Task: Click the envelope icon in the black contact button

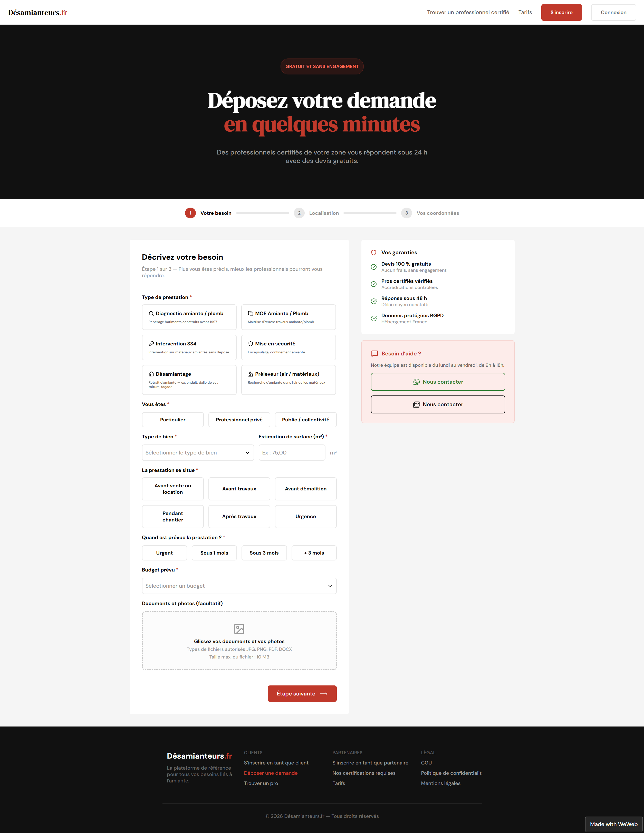Action: (417, 404)
